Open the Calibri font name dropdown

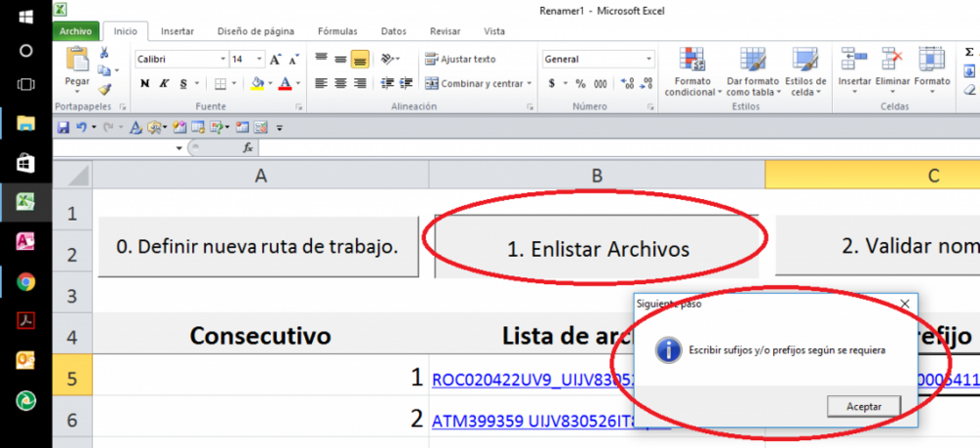pyautogui.click(x=223, y=60)
